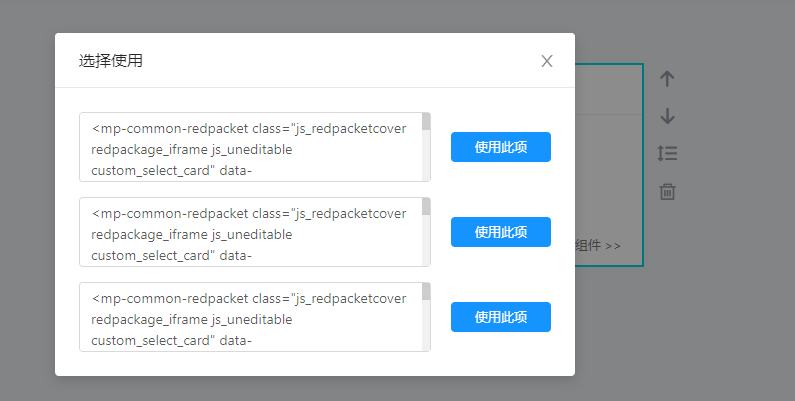Click the third code box scrollbar thumb
Screen dimensions: 795x401
click(x=426, y=292)
